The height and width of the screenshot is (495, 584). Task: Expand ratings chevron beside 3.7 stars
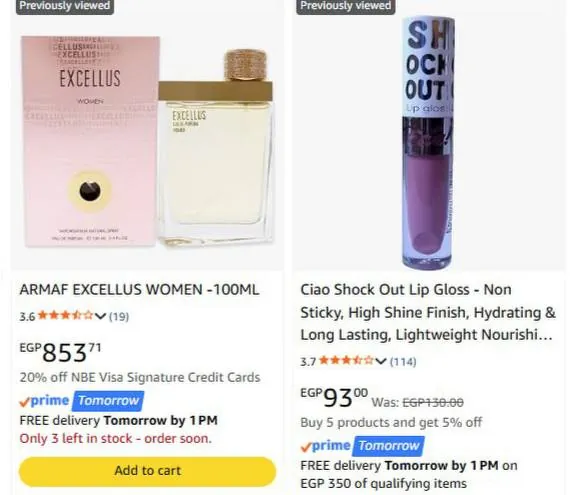[x=381, y=361]
